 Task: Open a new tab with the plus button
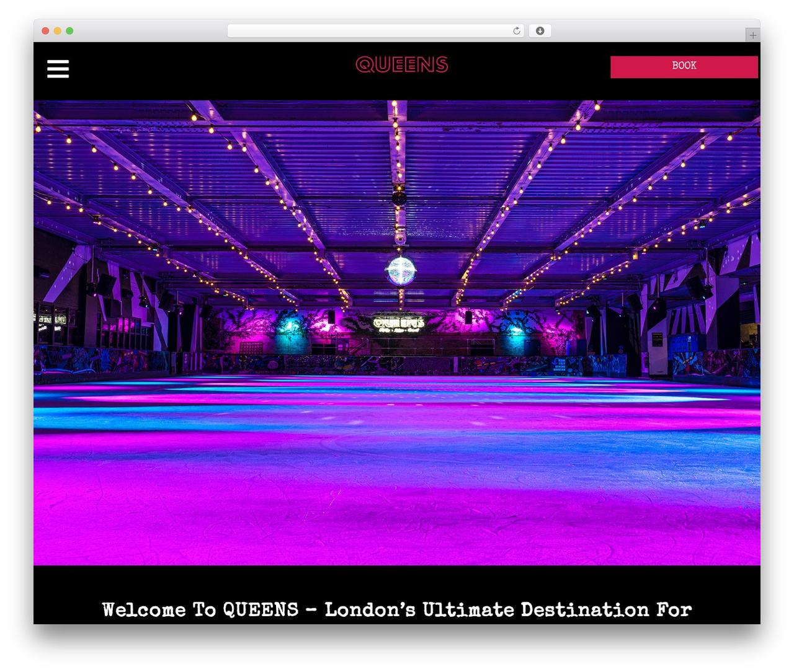click(x=752, y=35)
